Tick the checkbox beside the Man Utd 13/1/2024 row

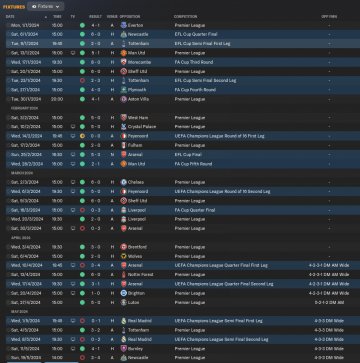click(x=8, y=53)
